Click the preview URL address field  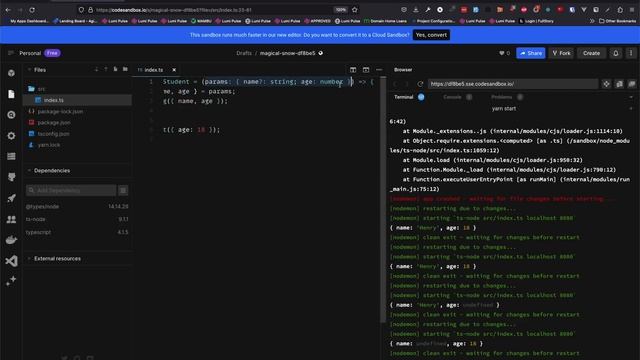point(513,84)
